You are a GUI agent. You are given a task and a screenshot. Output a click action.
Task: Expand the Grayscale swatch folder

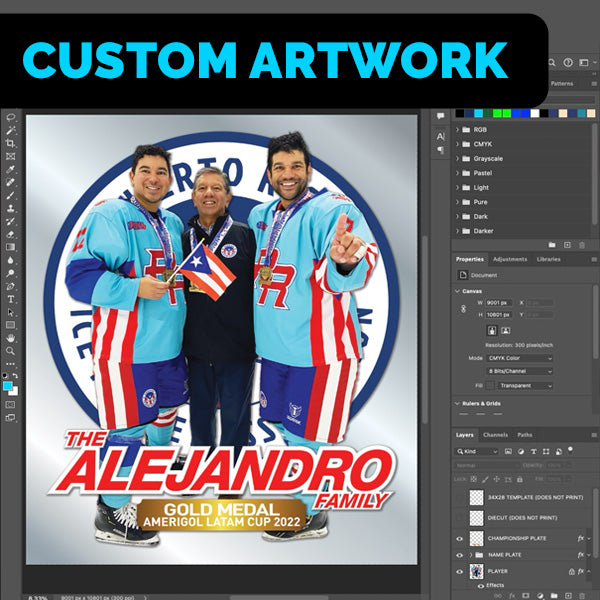[x=458, y=158]
